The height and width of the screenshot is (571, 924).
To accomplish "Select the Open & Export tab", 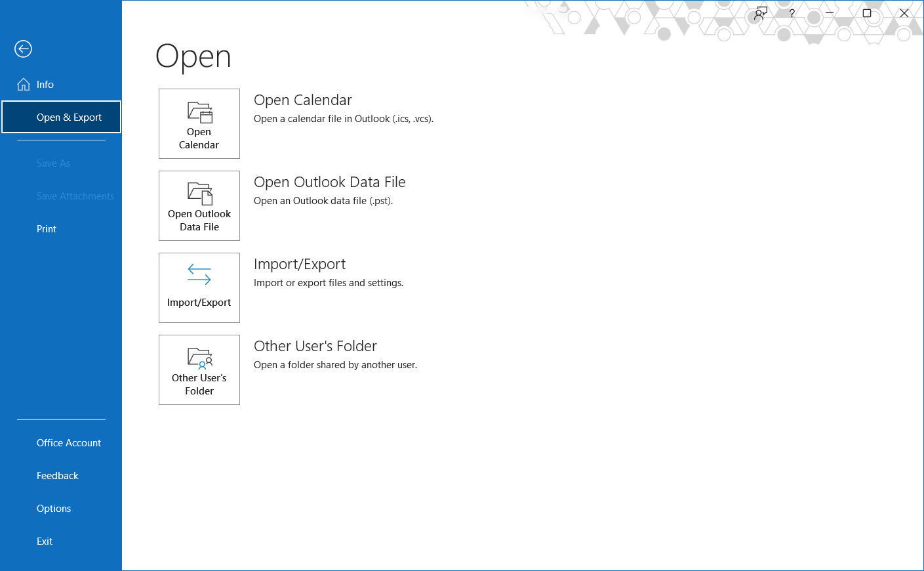I will (x=61, y=117).
